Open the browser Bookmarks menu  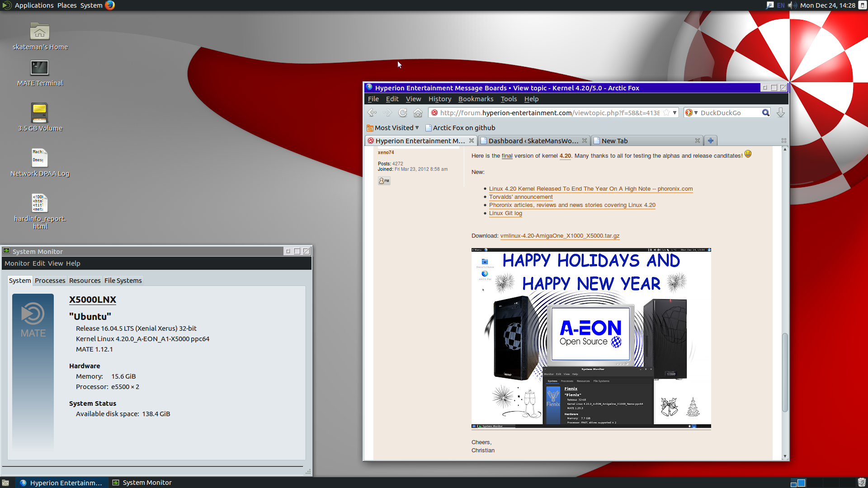click(x=476, y=99)
